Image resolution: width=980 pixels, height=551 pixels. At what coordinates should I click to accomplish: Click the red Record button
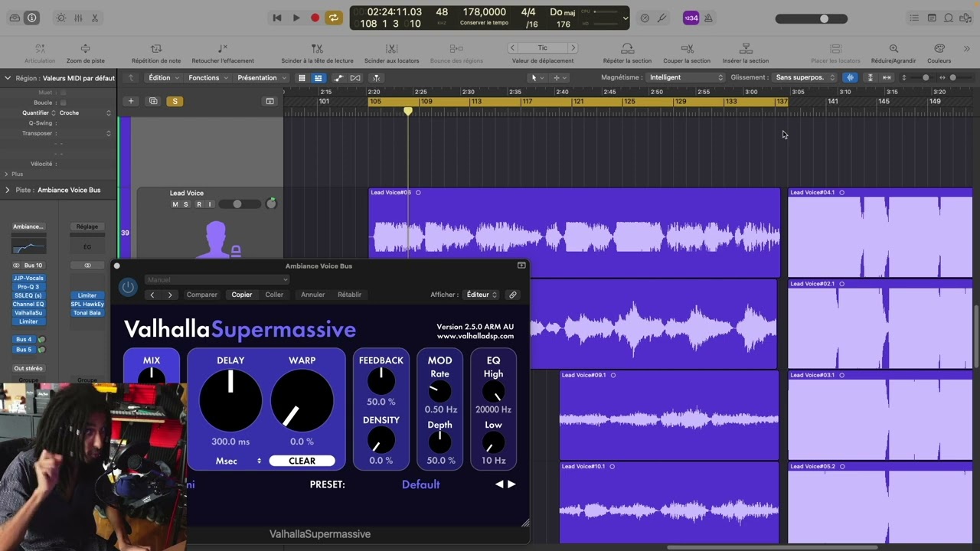[315, 18]
